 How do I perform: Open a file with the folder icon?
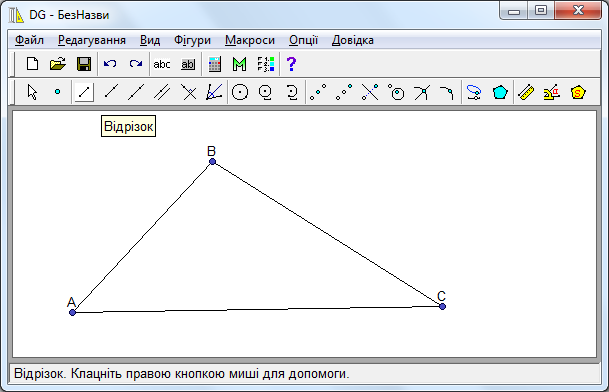[58, 64]
